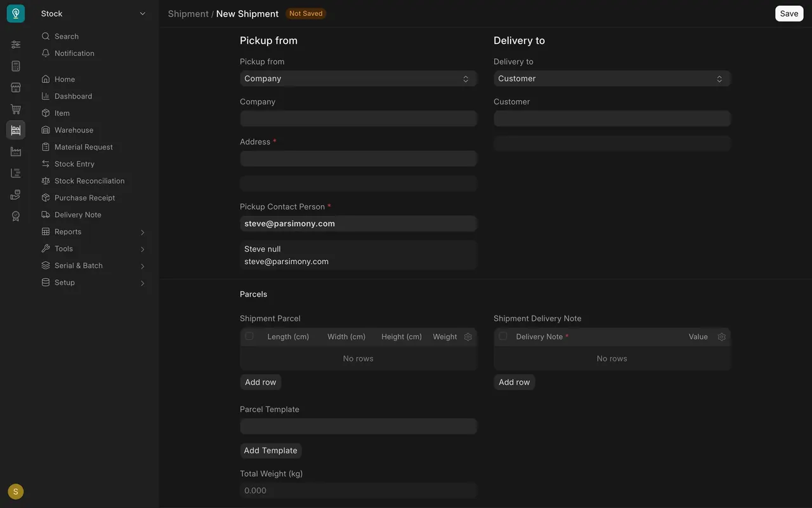Open the Delivery to Customer dropdown

pos(612,79)
